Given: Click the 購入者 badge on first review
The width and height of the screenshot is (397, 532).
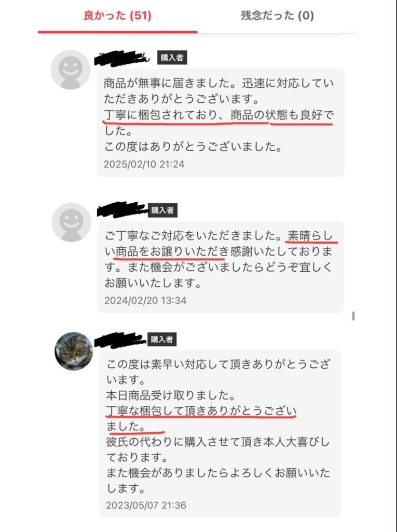Looking at the screenshot, I should (172, 57).
